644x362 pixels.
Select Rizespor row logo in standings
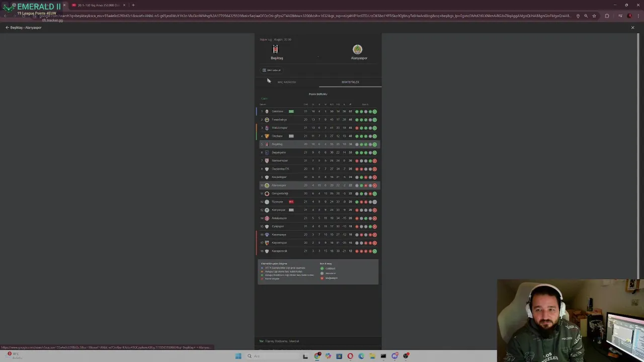(267, 202)
